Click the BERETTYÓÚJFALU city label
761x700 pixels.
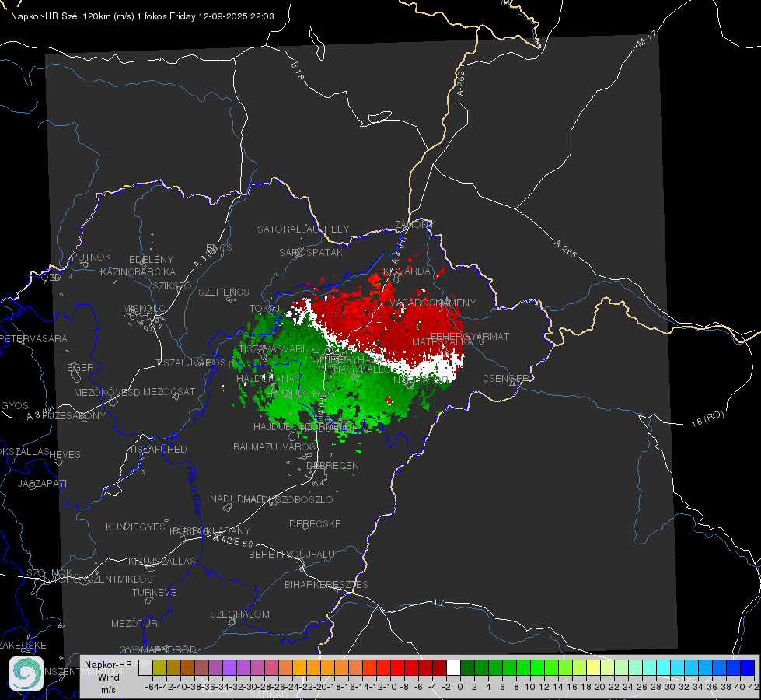point(291,555)
